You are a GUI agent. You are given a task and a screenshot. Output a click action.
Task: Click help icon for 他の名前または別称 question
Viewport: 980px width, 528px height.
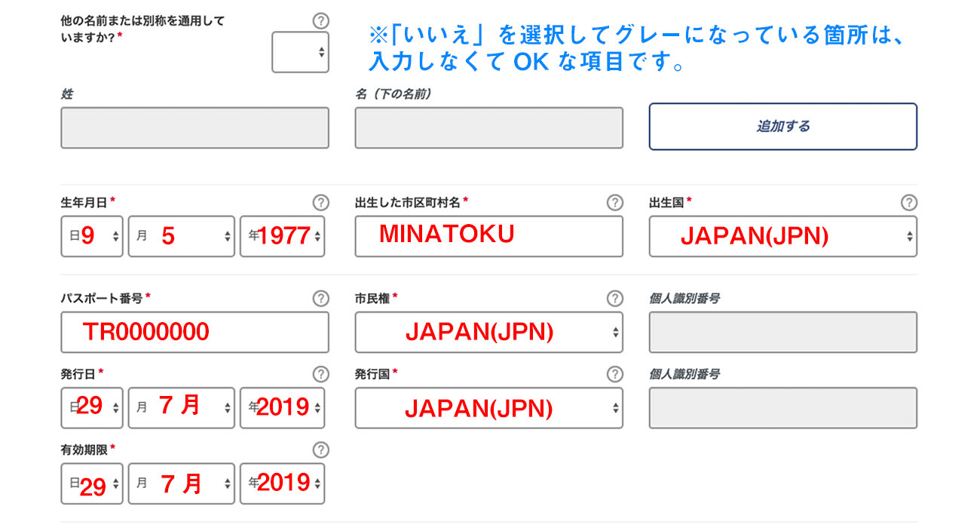320,21
